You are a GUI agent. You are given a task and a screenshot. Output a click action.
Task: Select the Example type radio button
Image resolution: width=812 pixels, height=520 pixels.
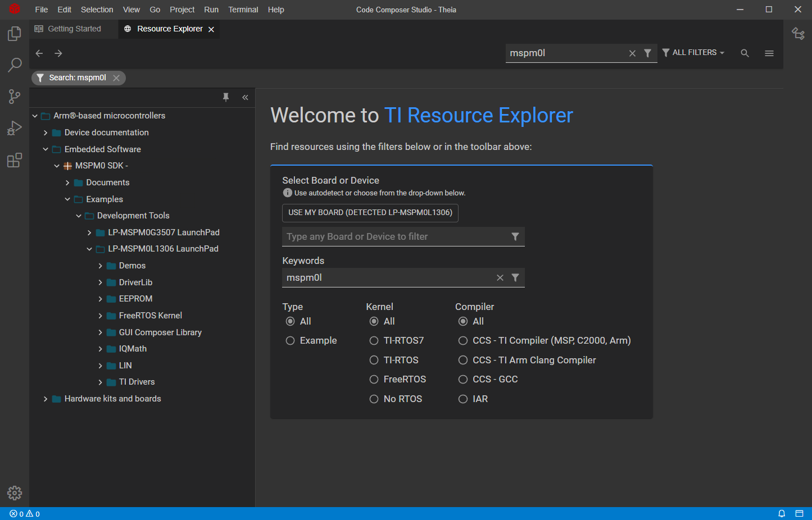[x=291, y=341]
